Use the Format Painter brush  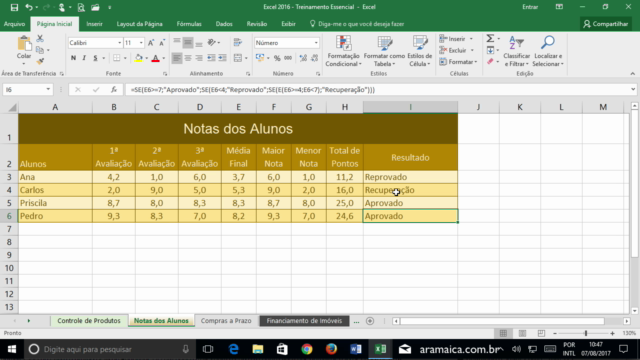pyautogui.click(x=40, y=61)
